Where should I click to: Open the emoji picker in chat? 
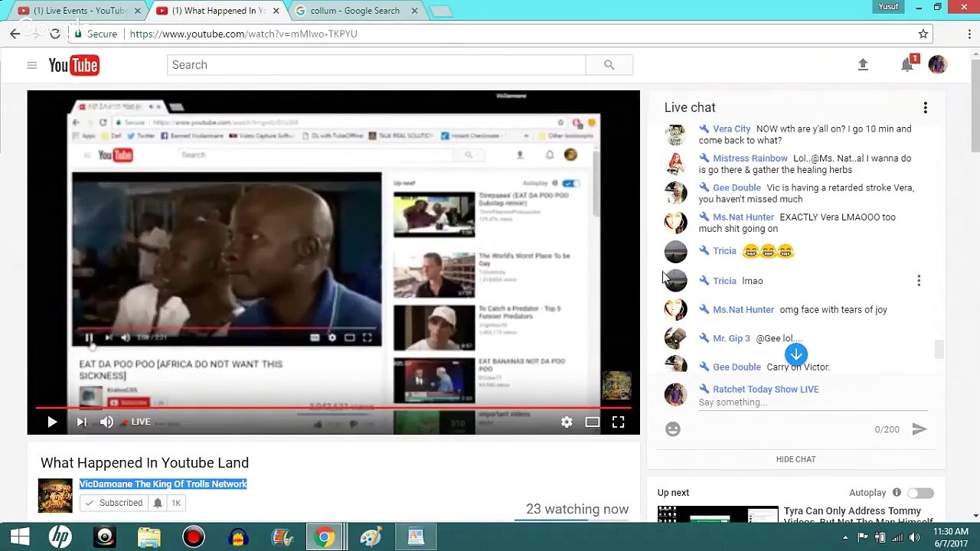coord(673,429)
